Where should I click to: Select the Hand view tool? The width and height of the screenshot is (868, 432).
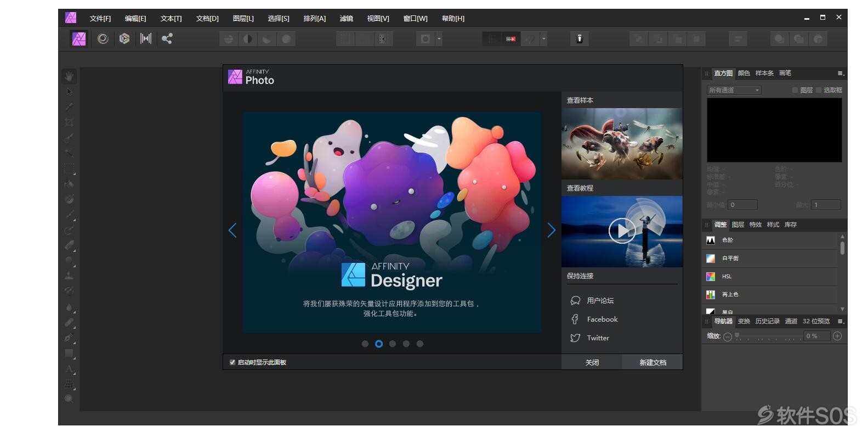pyautogui.click(x=69, y=76)
